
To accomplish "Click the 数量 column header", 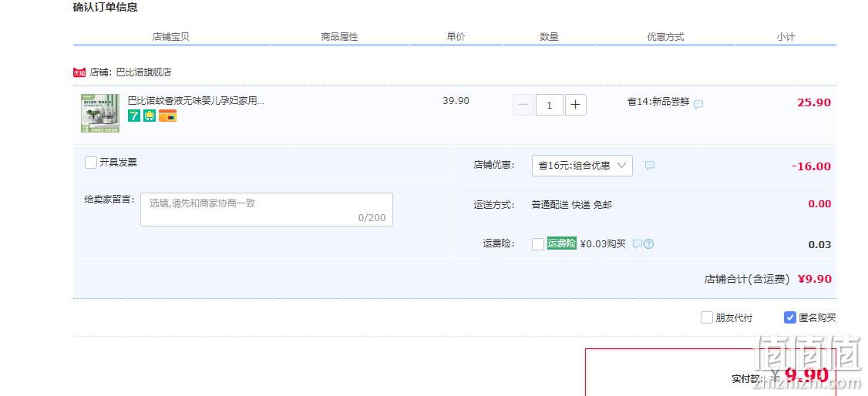I will pyautogui.click(x=549, y=37).
